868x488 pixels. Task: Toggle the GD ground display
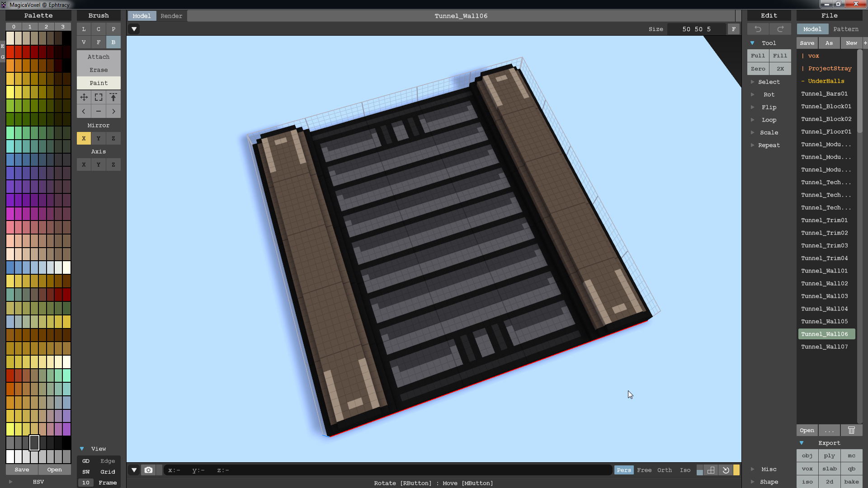pyautogui.click(x=86, y=461)
